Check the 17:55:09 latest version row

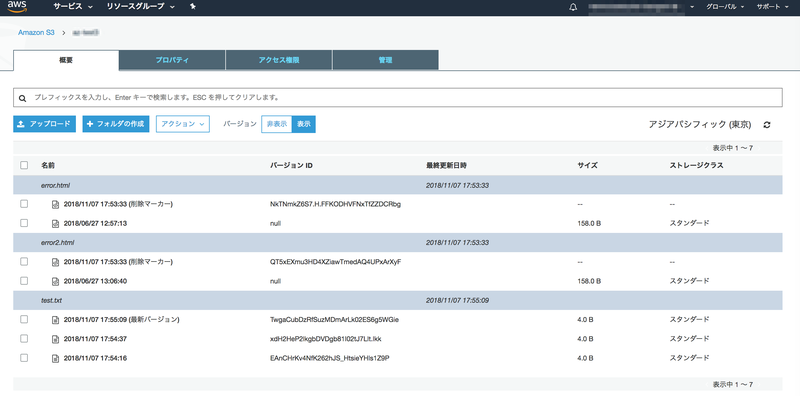tap(24, 319)
